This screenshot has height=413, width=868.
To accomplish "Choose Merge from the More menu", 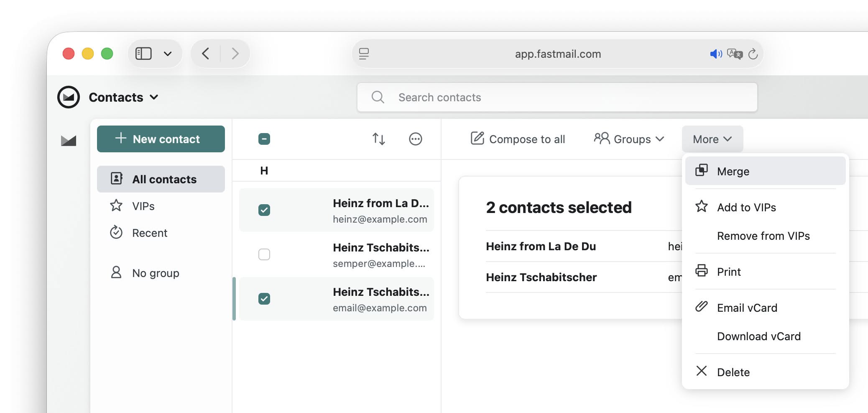I will pos(765,171).
